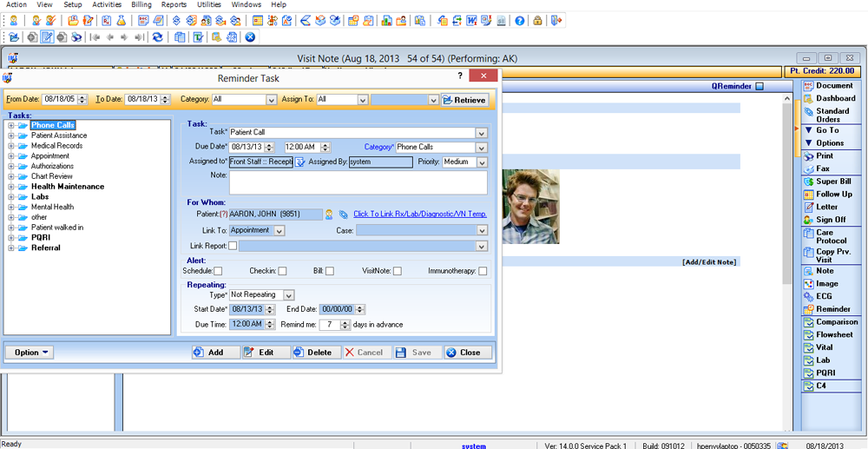The image size is (868, 449).
Task: Open the Activities menu
Action: 107,4
